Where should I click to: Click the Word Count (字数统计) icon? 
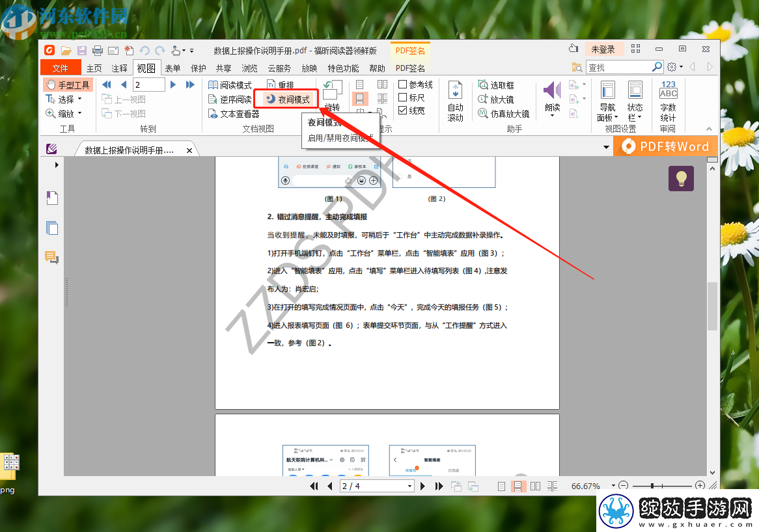click(668, 90)
